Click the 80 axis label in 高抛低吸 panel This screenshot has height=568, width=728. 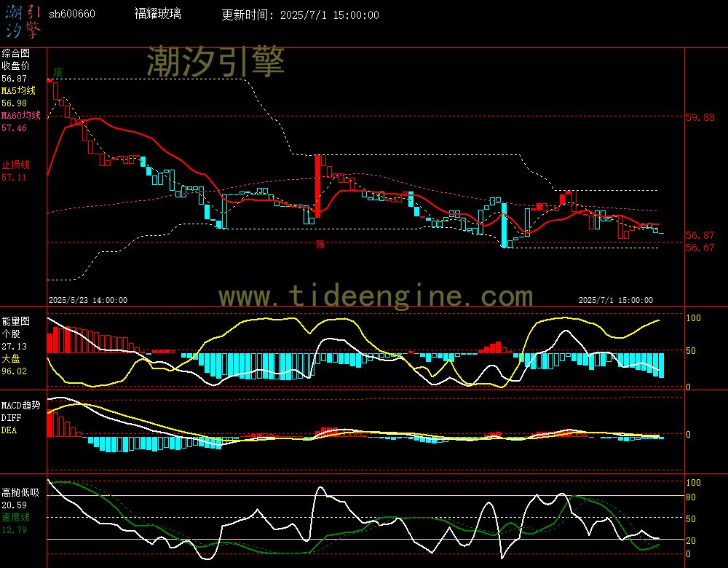click(691, 497)
